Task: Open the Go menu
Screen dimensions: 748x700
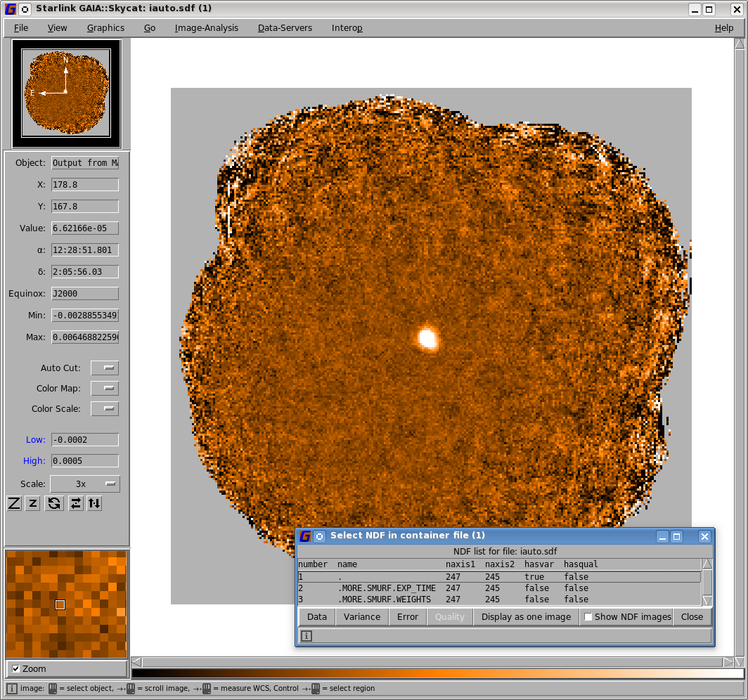Action: click(x=150, y=28)
